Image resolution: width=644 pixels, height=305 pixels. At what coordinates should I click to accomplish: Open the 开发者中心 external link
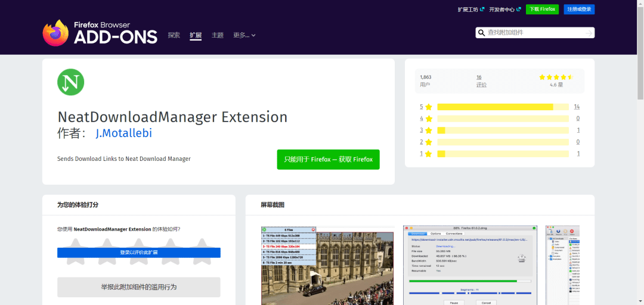point(505,10)
